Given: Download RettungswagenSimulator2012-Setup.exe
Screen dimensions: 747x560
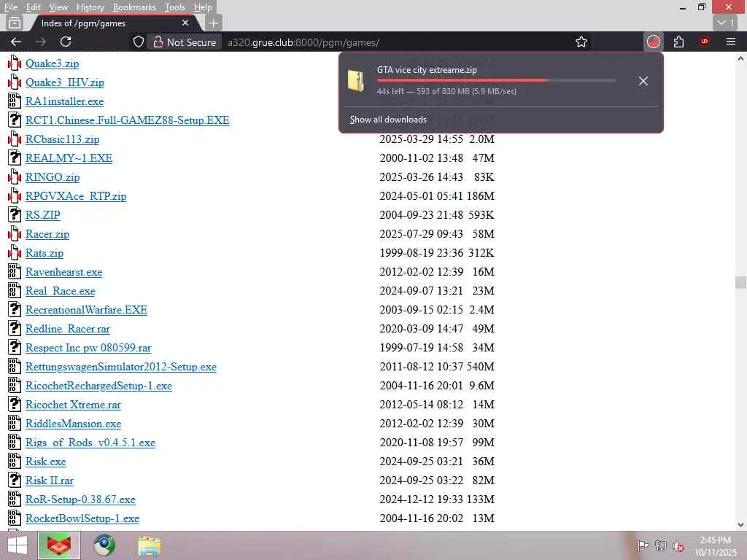Looking at the screenshot, I should [x=121, y=367].
